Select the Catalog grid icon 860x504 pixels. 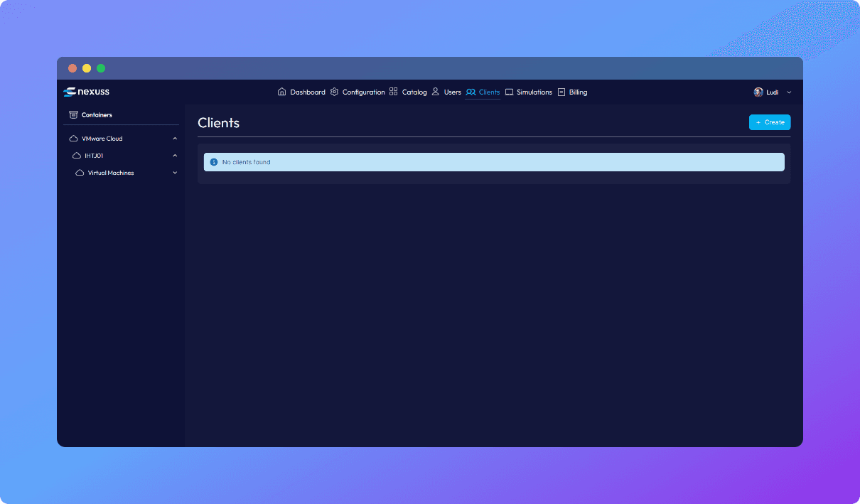[394, 92]
